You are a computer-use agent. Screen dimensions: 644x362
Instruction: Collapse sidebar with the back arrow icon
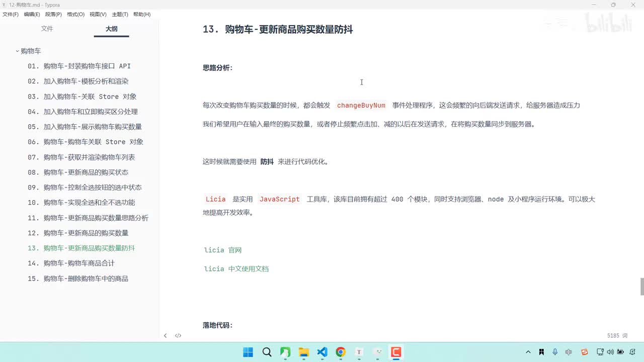tap(165, 335)
